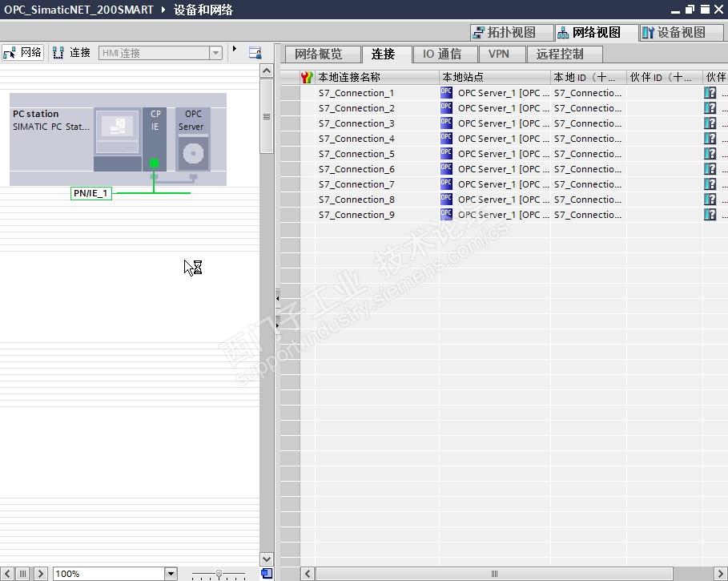Image resolution: width=728 pixels, height=581 pixels.
Task: Click unknown partner icon in S7_Connection_4 row
Action: (x=710, y=139)
